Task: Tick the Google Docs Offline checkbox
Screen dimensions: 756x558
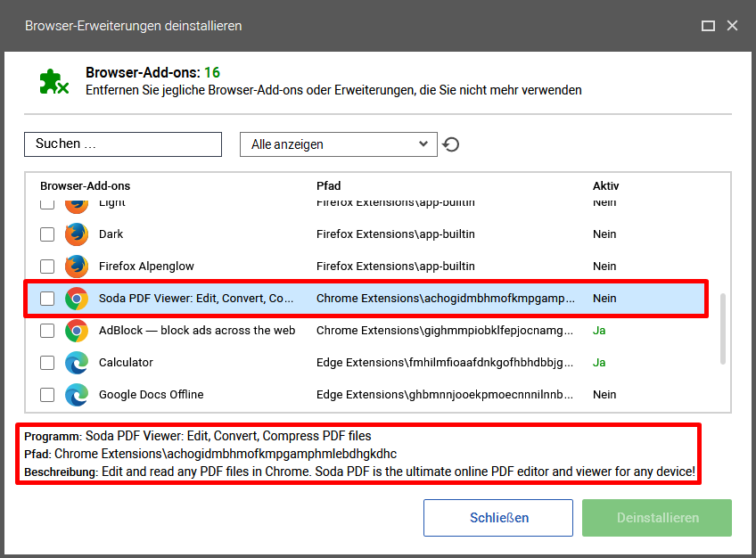Action: coord(47,395)
